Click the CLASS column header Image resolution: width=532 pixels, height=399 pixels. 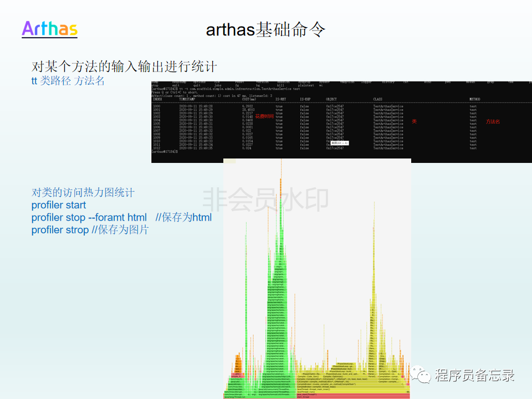point(377,99)
